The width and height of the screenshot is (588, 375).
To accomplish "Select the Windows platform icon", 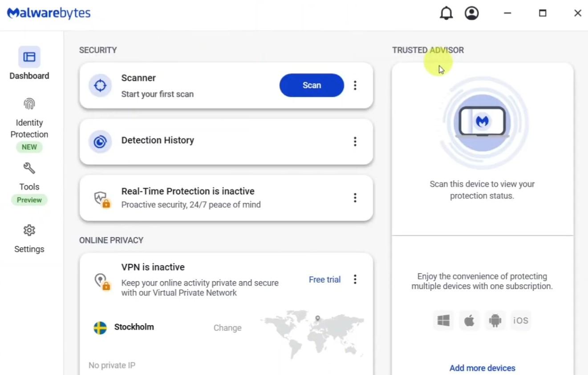I will pyautogui.click(x=443, y=320).
